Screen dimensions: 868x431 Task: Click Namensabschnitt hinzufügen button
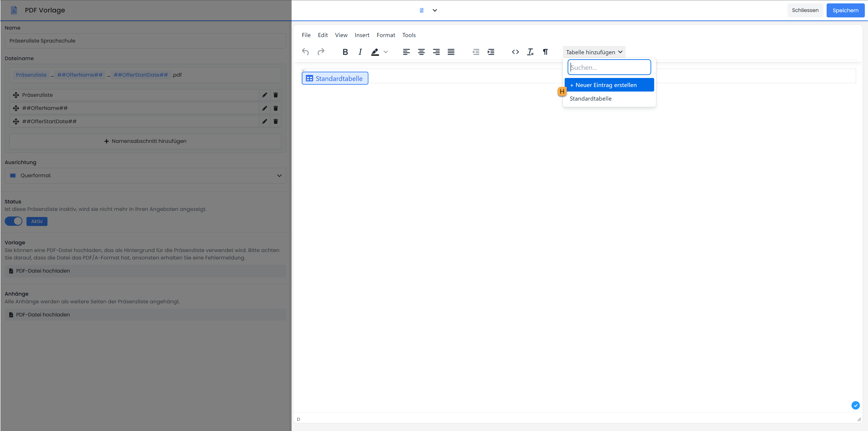145,141
